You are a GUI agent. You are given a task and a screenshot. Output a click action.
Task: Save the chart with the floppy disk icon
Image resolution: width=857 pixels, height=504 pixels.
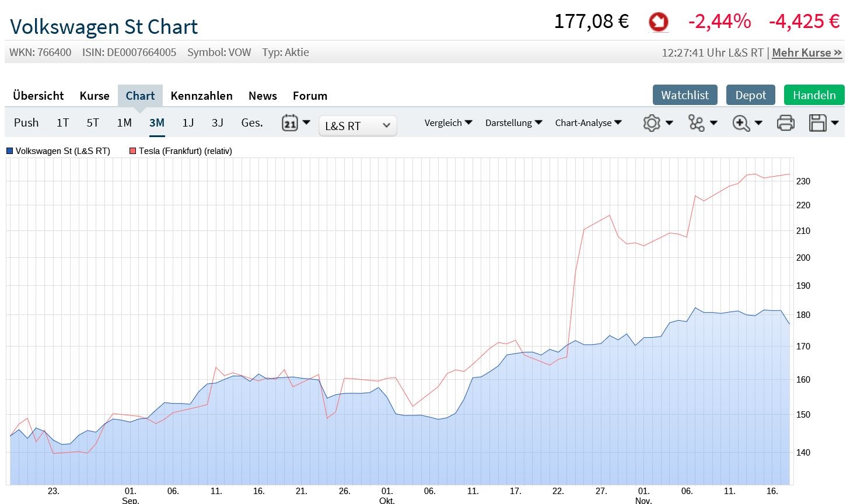pyautogui.click(x=818, y=123)
